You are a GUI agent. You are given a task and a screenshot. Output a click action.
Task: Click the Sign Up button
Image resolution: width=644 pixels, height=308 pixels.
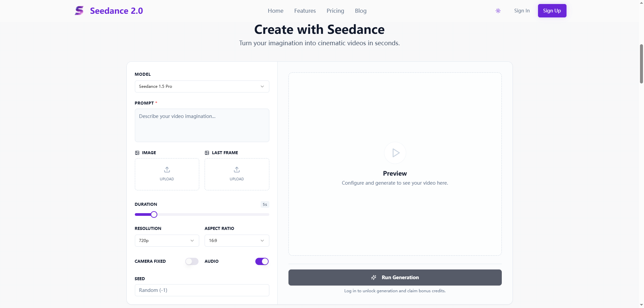pos(552,11)
